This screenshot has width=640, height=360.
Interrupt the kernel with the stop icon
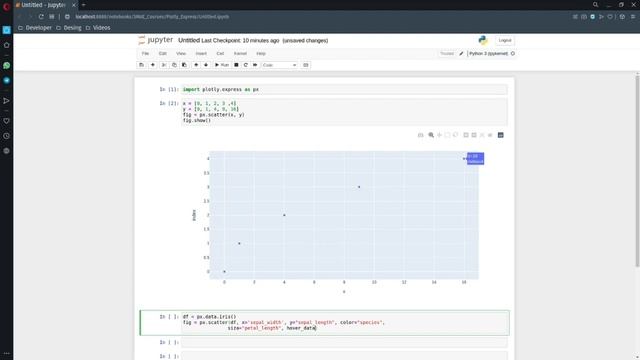coord(236,65)
